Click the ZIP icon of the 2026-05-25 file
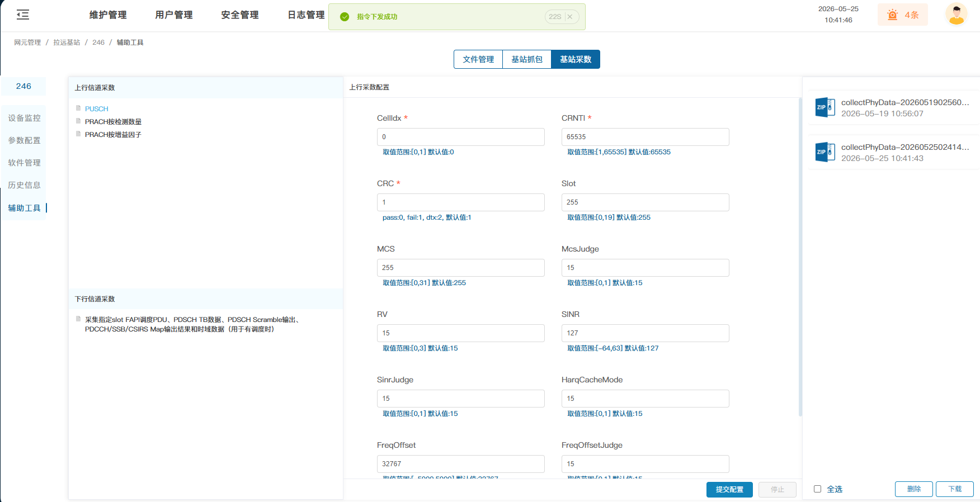 pos(825,152)
